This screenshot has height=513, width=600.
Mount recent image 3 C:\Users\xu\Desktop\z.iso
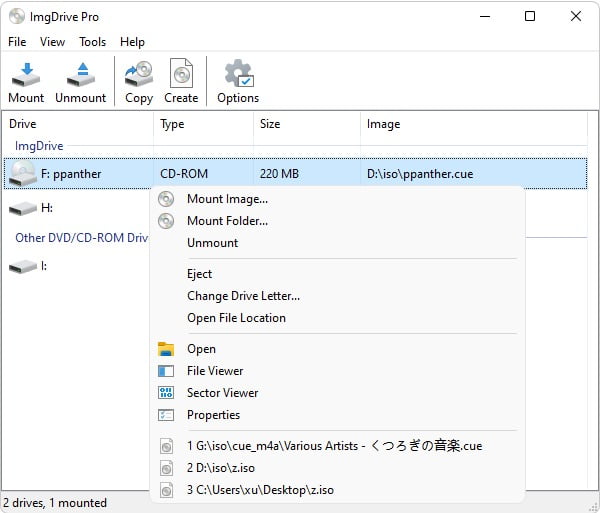(337, 490)
